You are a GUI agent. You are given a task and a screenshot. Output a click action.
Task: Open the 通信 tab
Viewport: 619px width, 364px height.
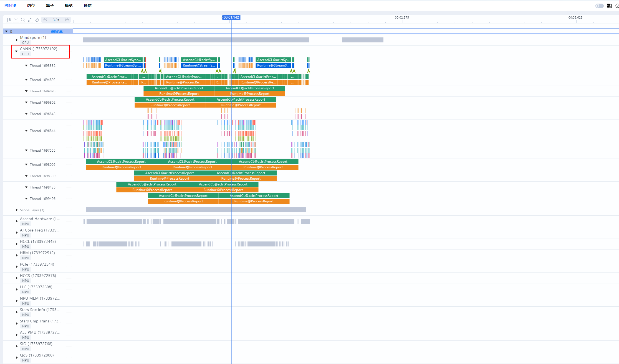[x=87, y=6]
